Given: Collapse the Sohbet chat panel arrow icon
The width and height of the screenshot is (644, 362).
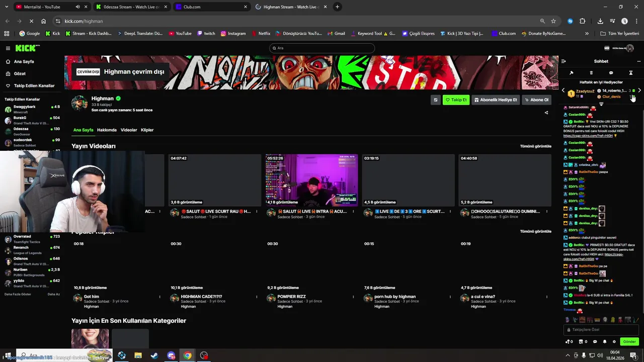Looking at the screenshot, I should 563,61.
